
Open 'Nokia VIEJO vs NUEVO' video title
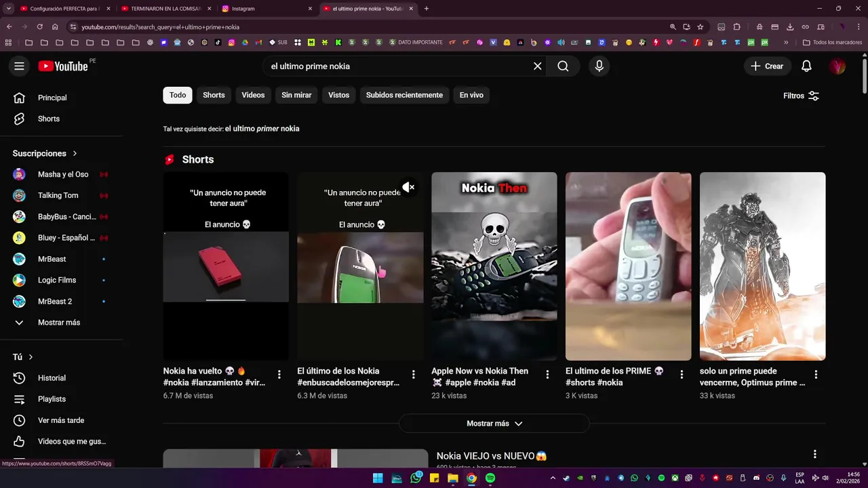tap(492, 456)
